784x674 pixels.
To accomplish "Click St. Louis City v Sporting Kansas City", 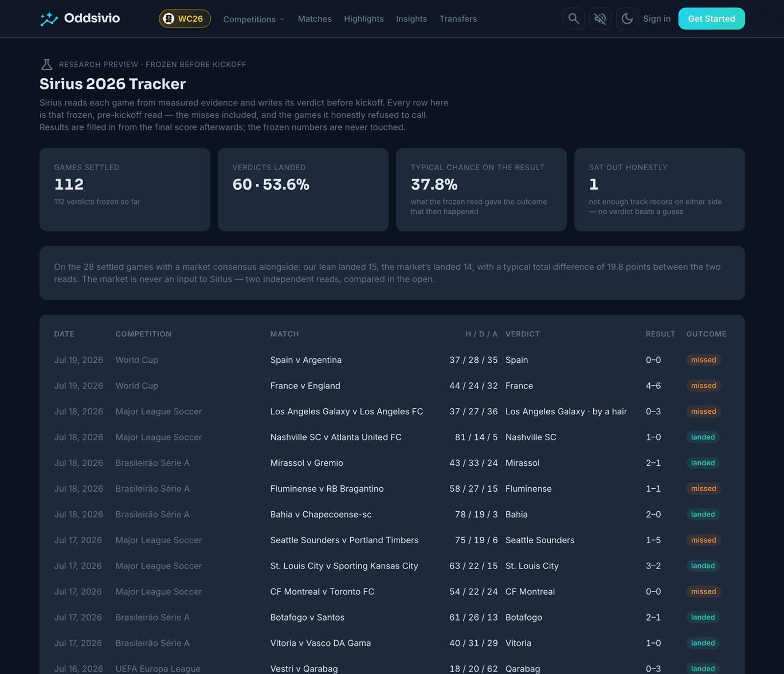I will pos(344,566).
